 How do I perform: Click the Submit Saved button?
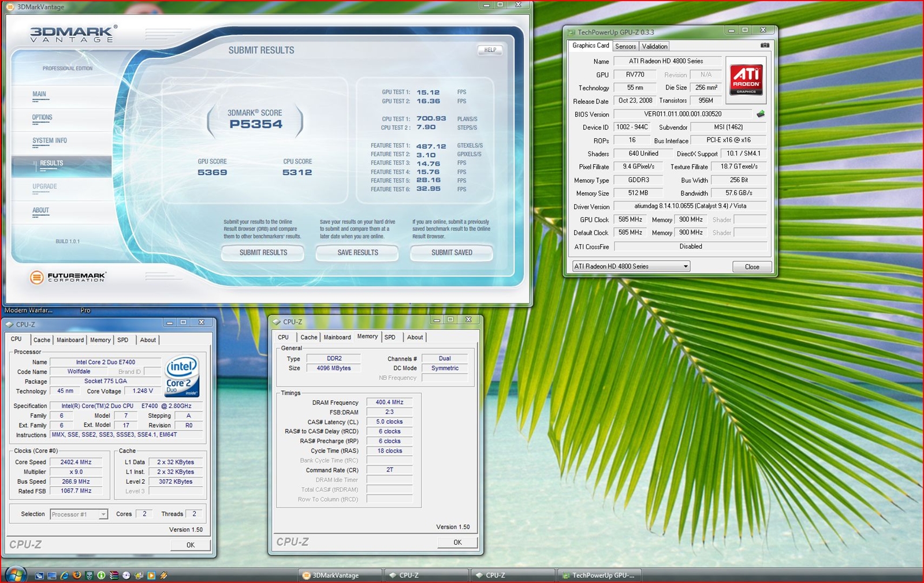(x=452, y=252)
